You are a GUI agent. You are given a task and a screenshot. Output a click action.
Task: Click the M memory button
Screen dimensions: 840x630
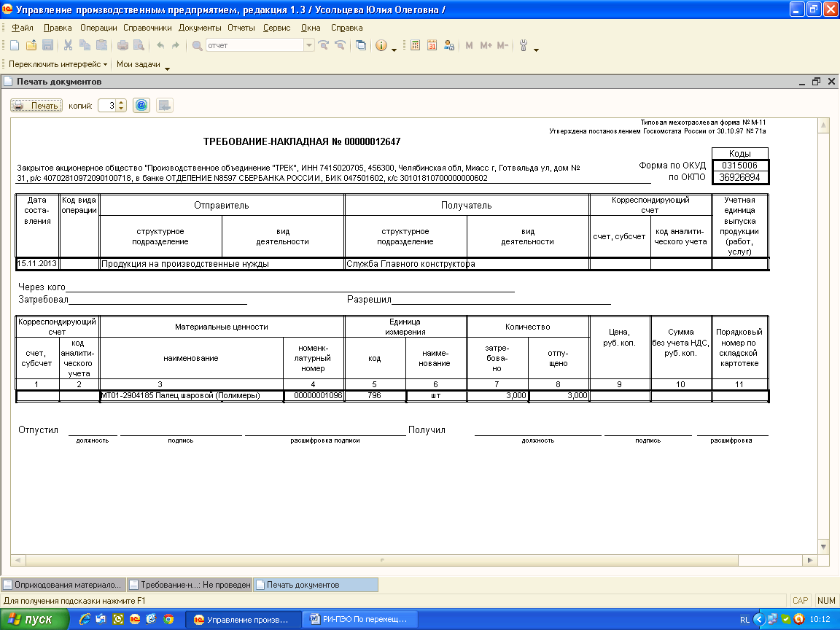(x=470, y=45)
